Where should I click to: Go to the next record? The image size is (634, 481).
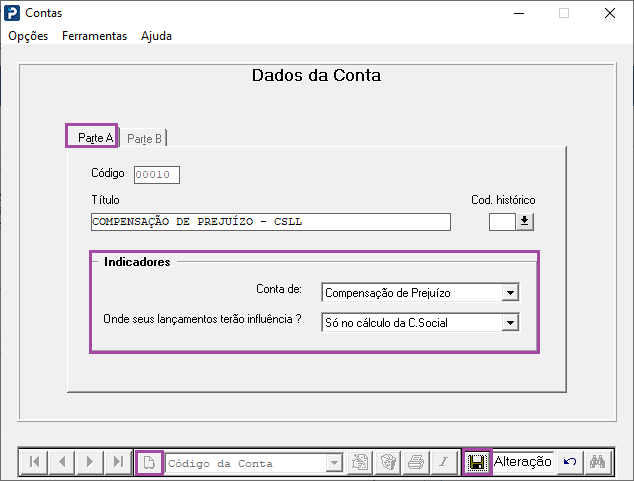point(90,462)
